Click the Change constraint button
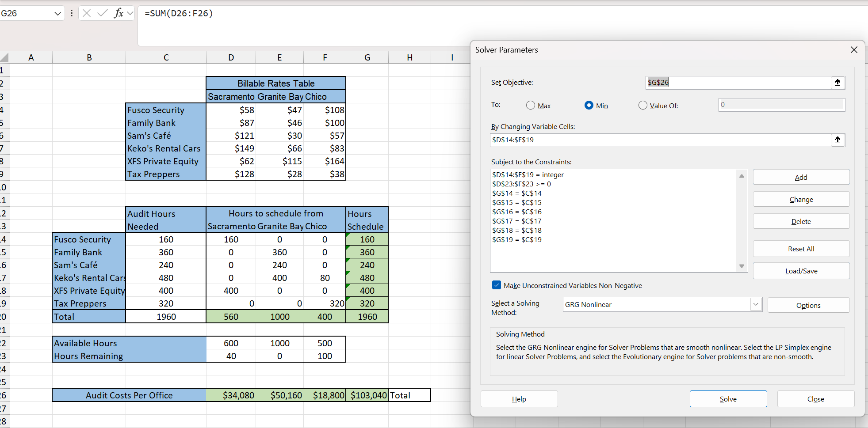The image size is (868, 428). [x=801, y=199]
